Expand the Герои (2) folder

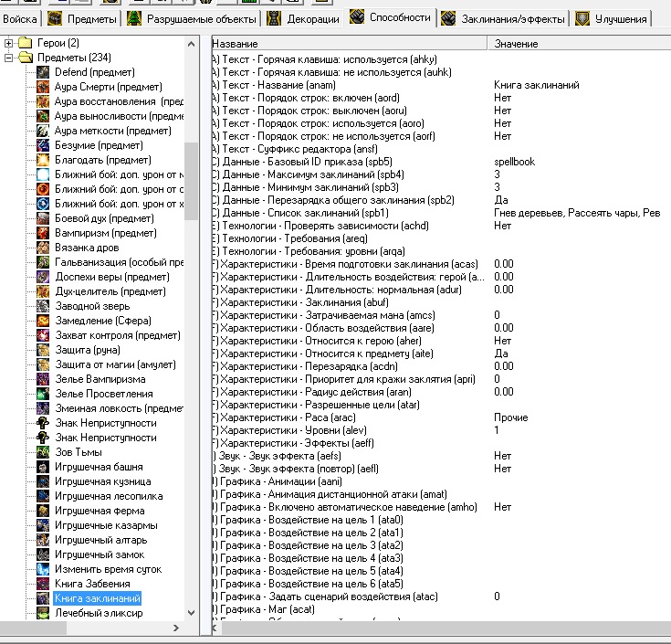click(x=8, y=43)
